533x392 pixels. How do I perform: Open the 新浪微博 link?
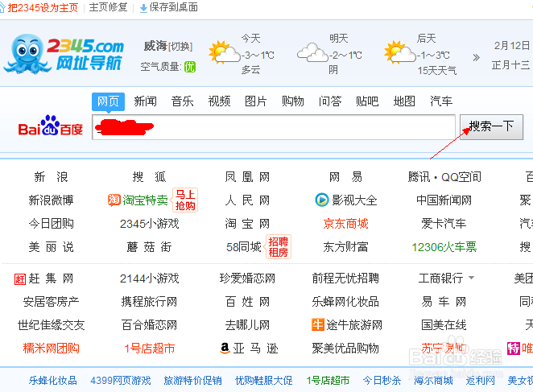click(x=51, y=200)
